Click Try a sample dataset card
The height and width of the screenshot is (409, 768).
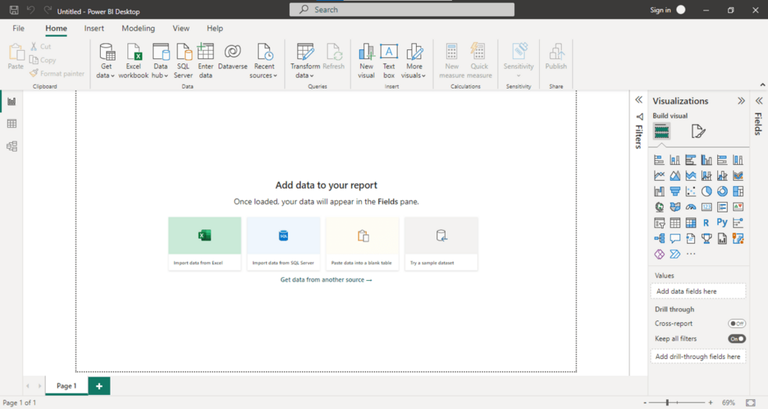tap(441, 244)
